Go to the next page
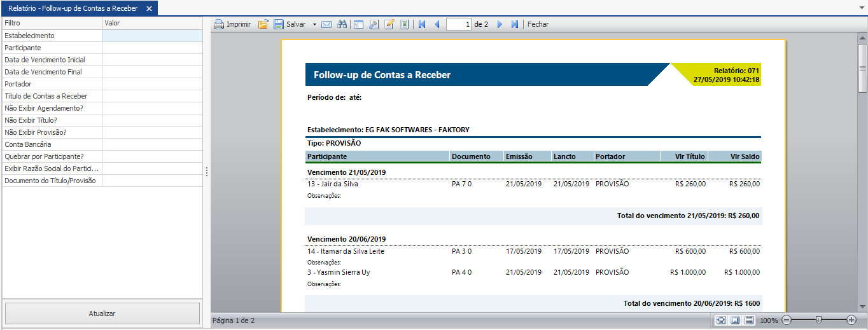 500,24
